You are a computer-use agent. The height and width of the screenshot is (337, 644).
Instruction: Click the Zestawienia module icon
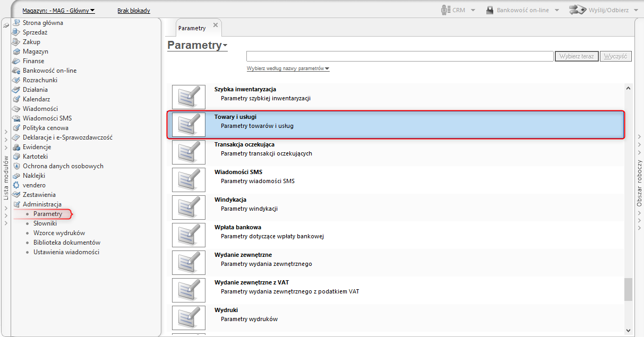[x=16, y=195]
